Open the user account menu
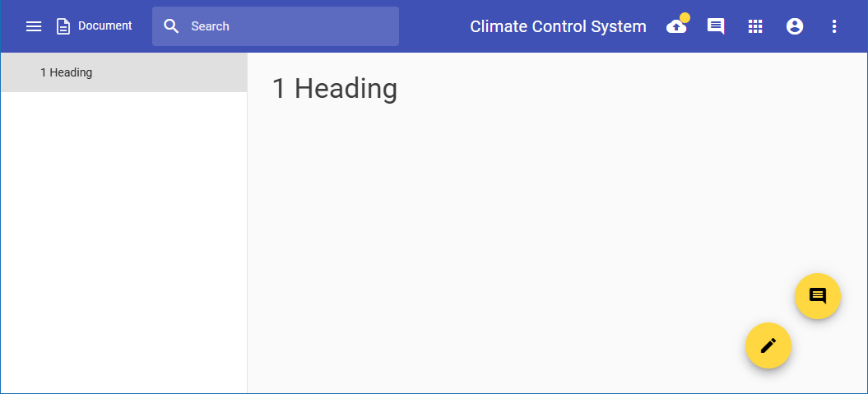 [x=795, y=26]
